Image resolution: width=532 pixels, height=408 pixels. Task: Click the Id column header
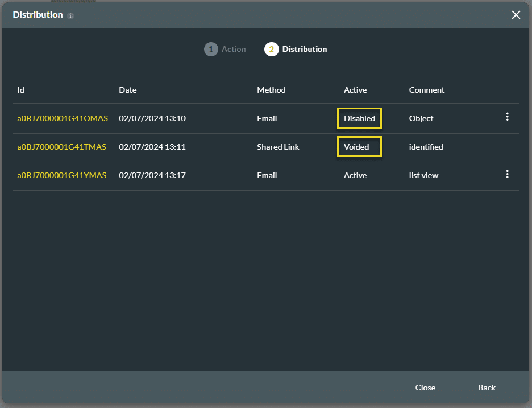point(21,90)
